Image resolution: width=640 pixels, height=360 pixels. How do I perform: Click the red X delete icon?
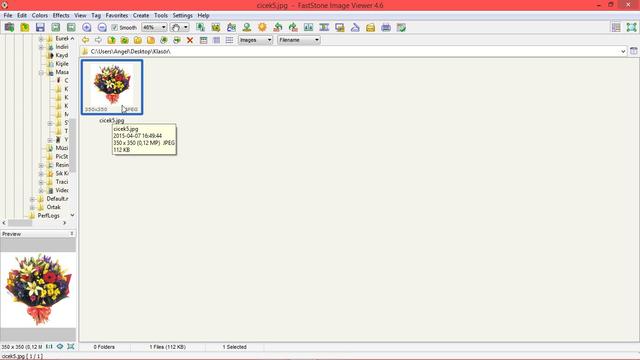coord(190,40)
